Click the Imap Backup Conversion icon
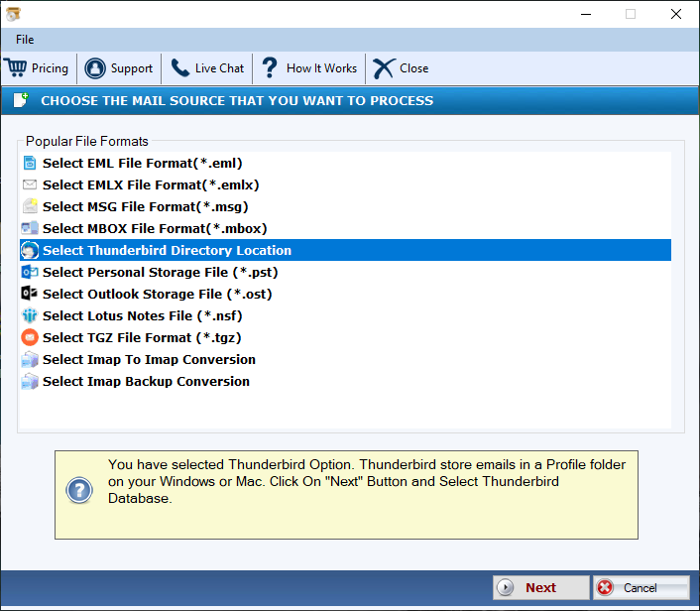 (30, 381)
